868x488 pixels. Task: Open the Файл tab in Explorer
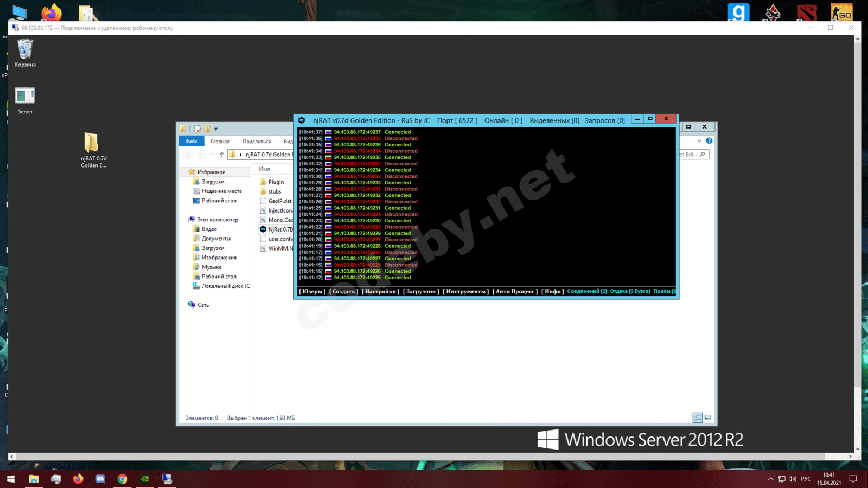pos(192,141)
